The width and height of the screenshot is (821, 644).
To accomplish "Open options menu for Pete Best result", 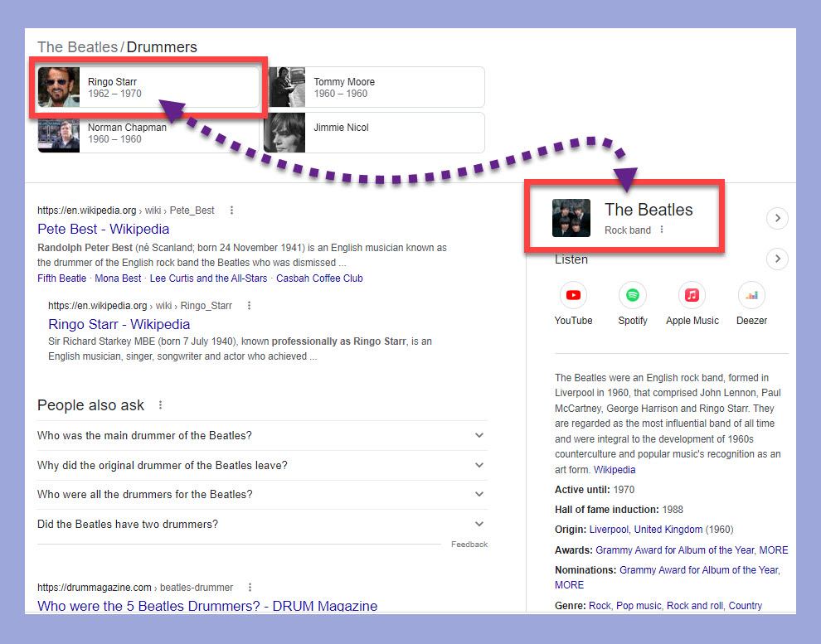I will pos(231,211).
